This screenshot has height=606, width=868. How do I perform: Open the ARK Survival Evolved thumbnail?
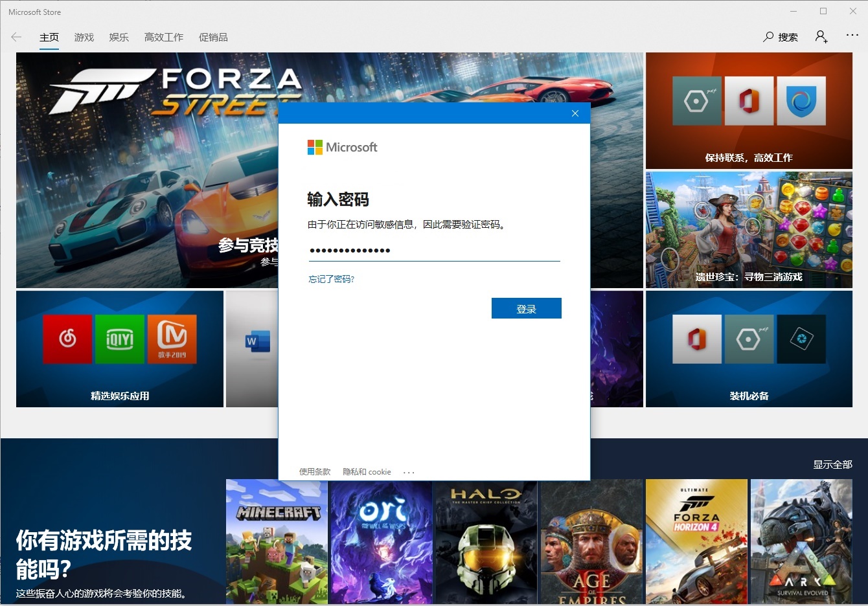tap(801, 542)
